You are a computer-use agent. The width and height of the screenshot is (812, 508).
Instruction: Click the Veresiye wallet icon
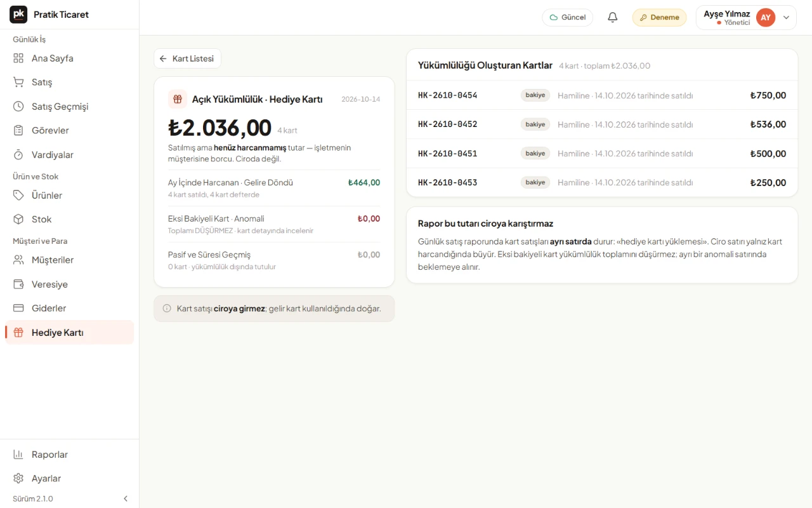[19, 284]
